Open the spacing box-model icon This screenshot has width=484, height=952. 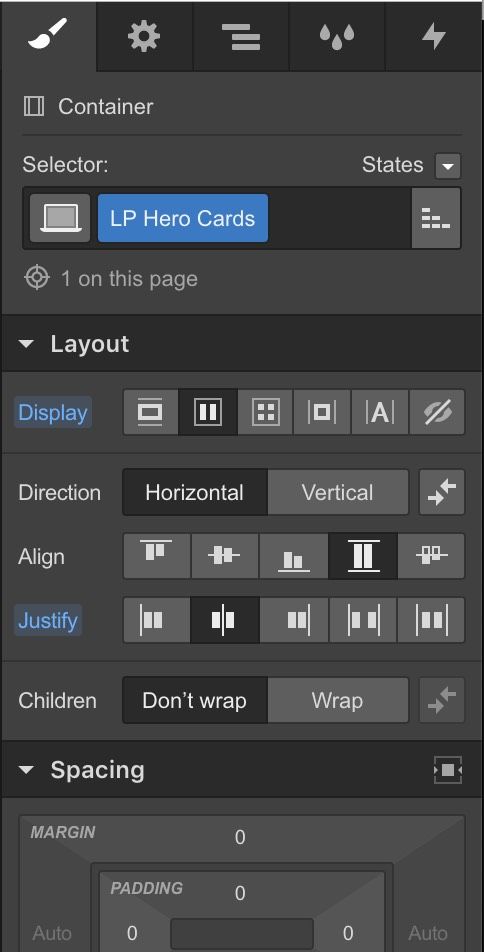[x=448, y=770]
